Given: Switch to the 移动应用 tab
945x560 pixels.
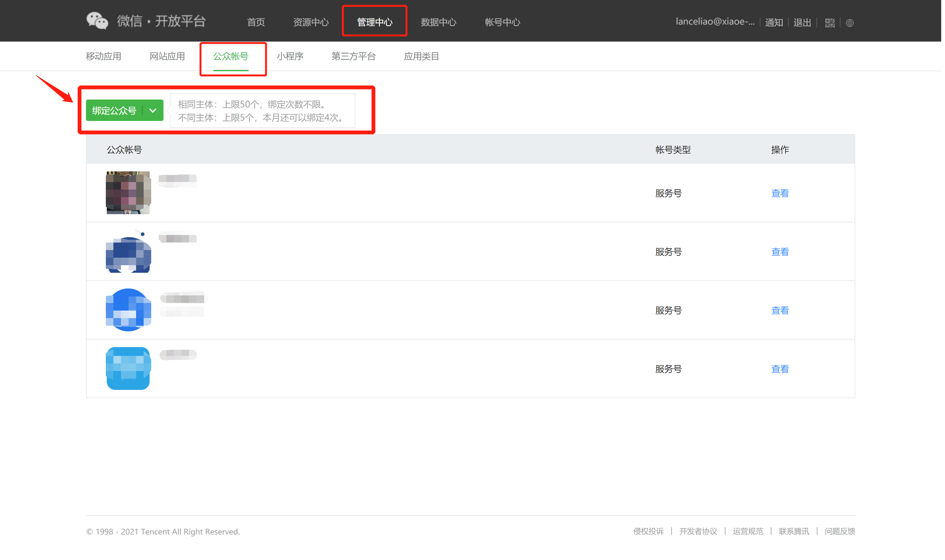Looking at the screenshot, I should point(104,57).
